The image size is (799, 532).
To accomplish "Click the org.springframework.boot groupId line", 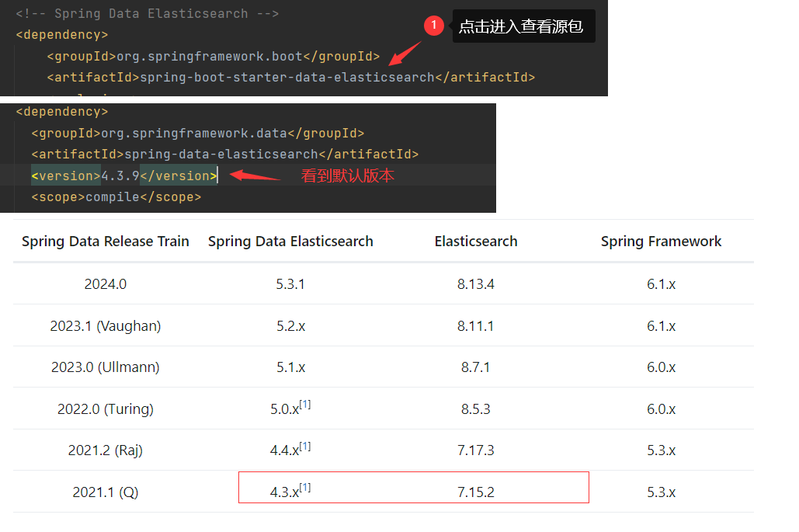I will pyautogui.click(x=213, y=56).
